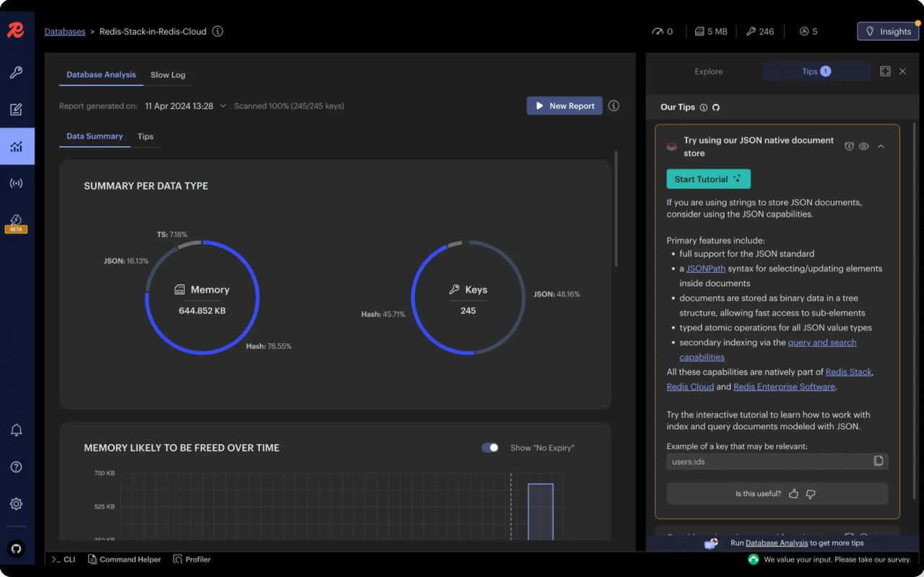The image size is (924, 577).
Task: Open the Workbench icon in sidebar
Action: pyautogui.click(x=16, y=110)
